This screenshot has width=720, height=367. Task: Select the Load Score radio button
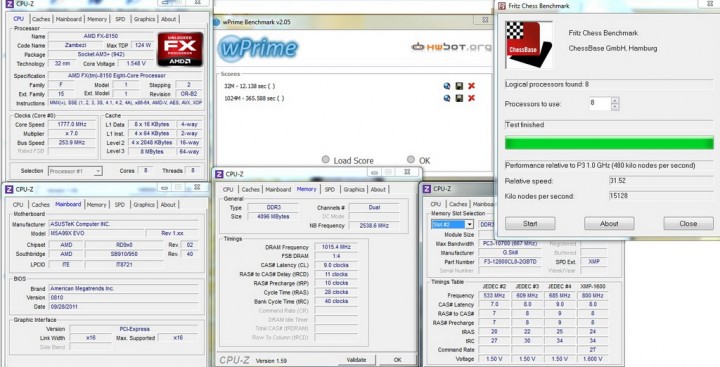(326, 159)
